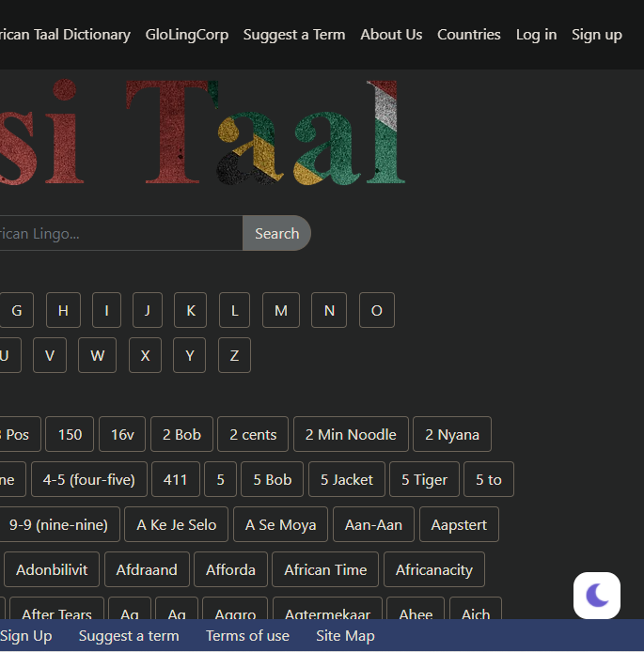Open the term '4-5 (four-five)'

(x=89, y=479)
